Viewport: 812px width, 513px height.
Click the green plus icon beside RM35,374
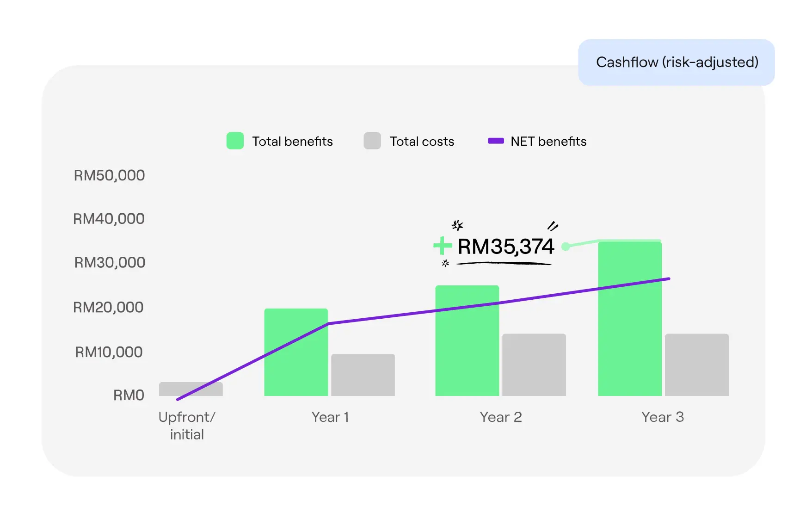442,246
